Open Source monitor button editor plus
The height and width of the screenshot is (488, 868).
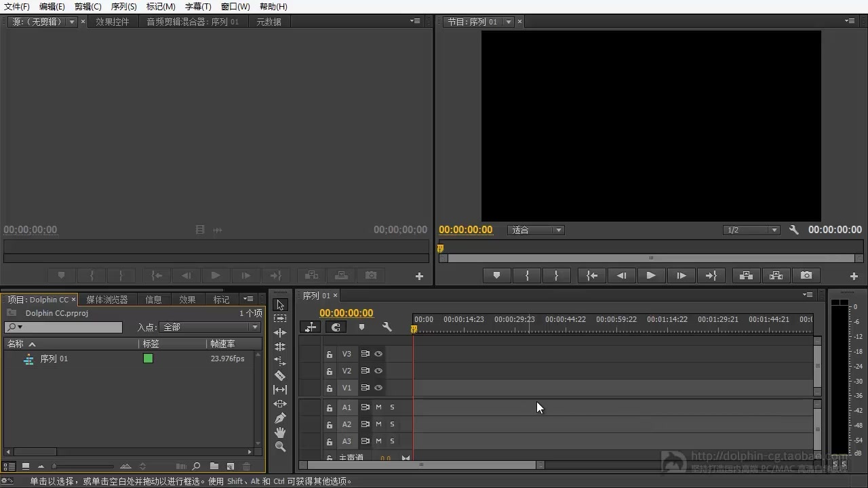click(419, 276)
